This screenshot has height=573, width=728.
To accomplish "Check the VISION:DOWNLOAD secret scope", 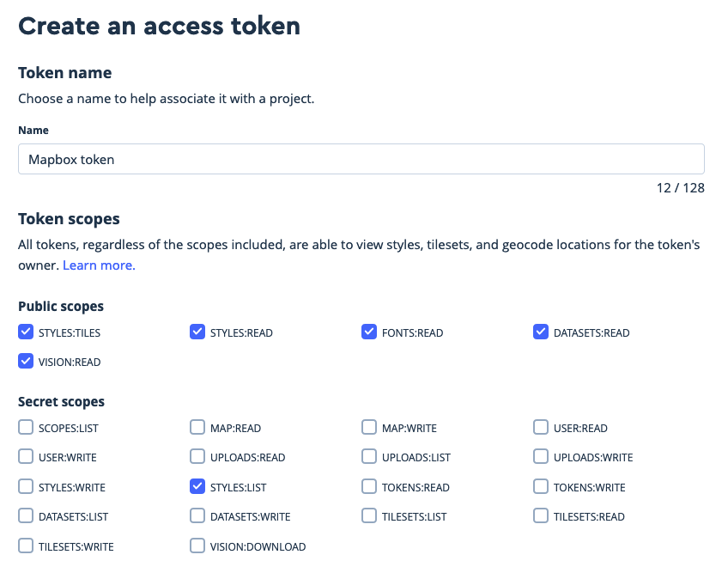I will pos(197,546).
